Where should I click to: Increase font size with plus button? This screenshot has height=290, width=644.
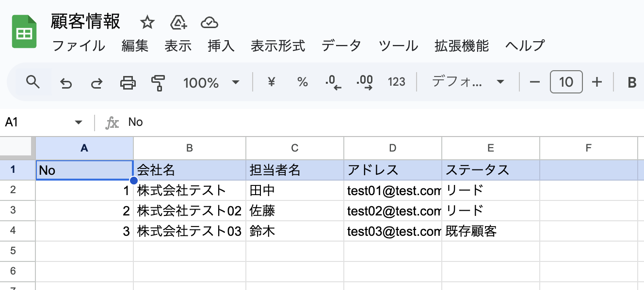point(597,82)
